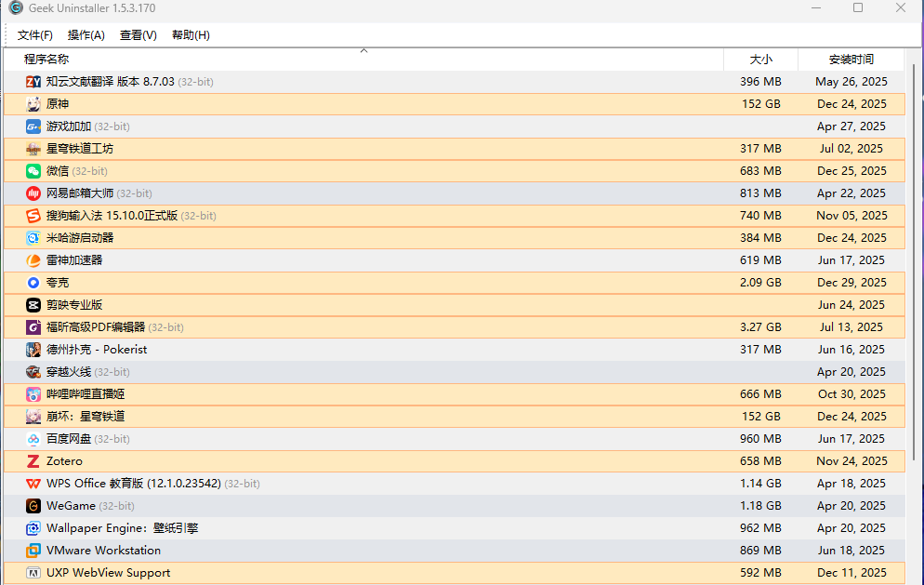Click the 雷神加速器 orange icon

[33, 260]
